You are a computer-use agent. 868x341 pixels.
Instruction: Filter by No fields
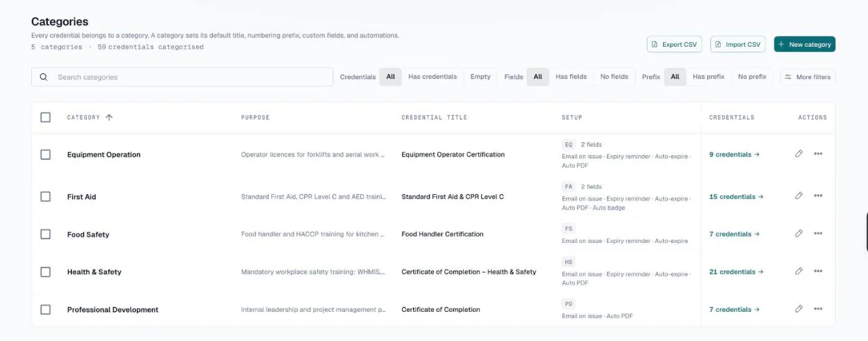[x=614, y=77]
